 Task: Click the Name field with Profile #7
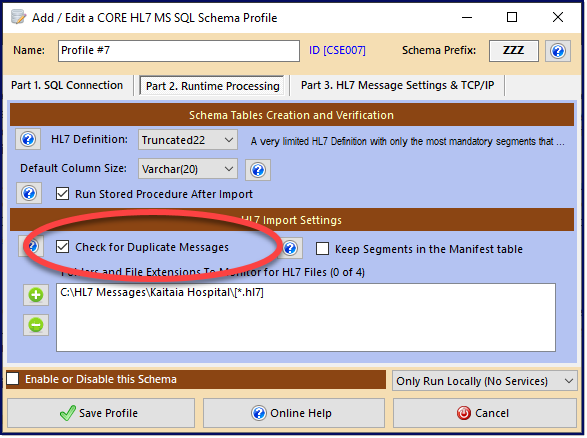click(x=179, y=51)
